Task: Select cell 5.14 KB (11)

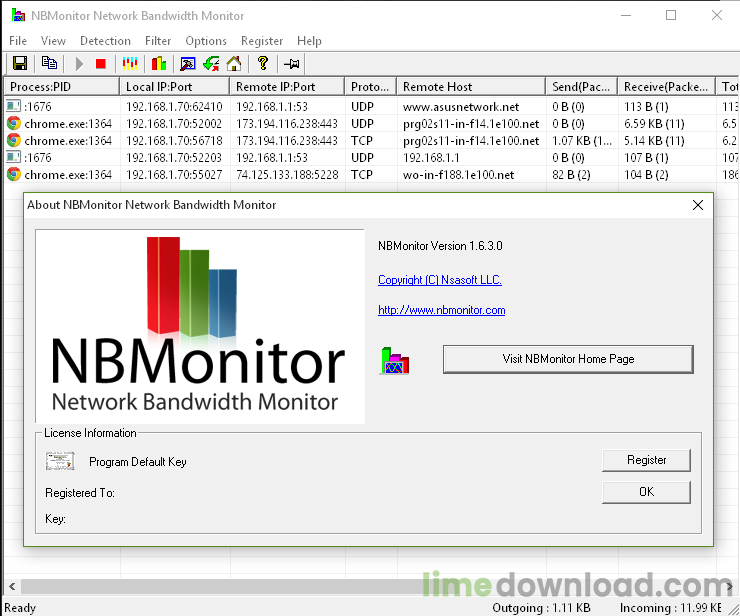Action: [x=654, y=141]
